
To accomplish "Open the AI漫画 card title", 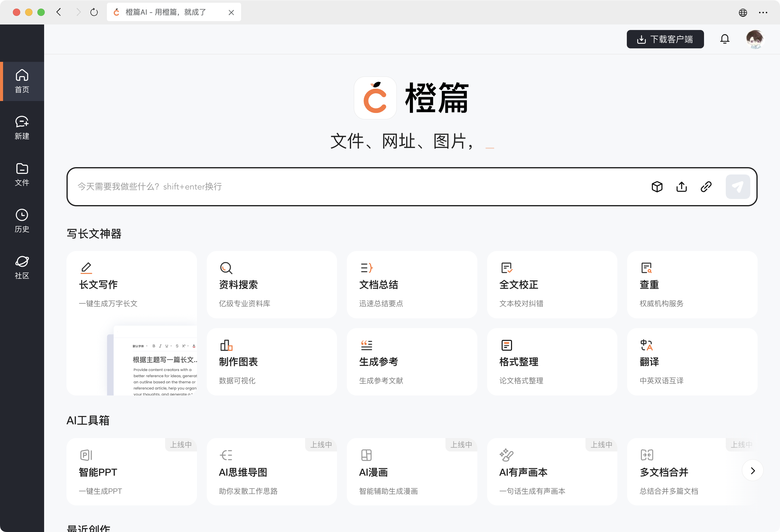I will point(373,472).
